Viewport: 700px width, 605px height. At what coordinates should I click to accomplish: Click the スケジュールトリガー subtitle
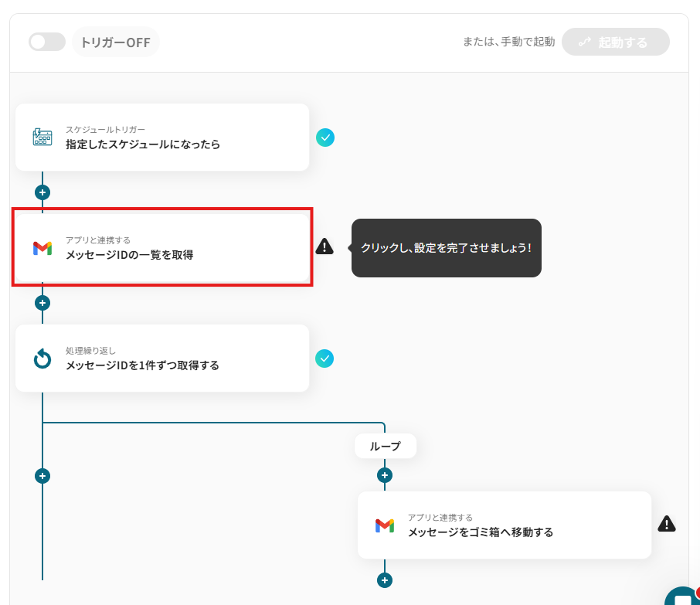tap(105, 130)
